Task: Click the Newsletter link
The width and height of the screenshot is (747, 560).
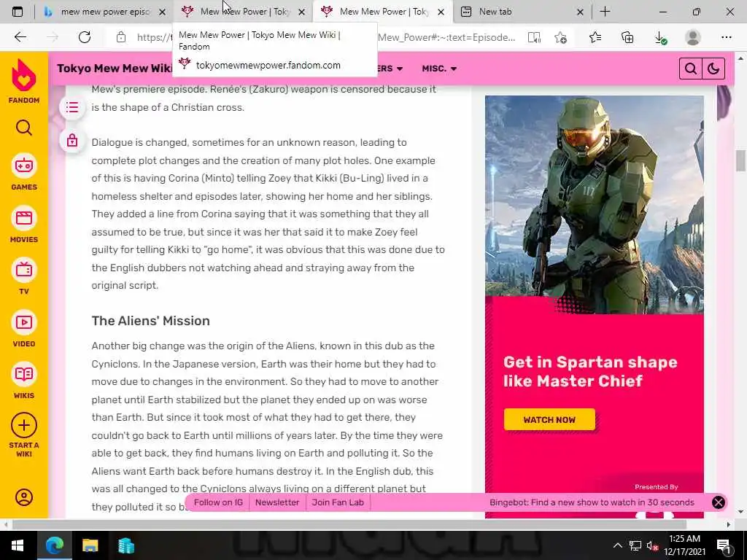Action: (276, 502)
